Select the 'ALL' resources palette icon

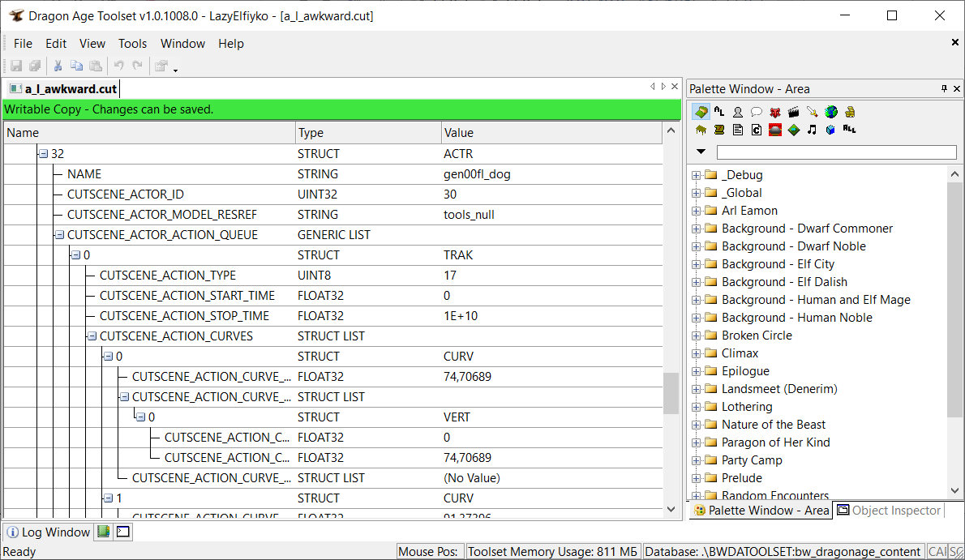(849, 129)
